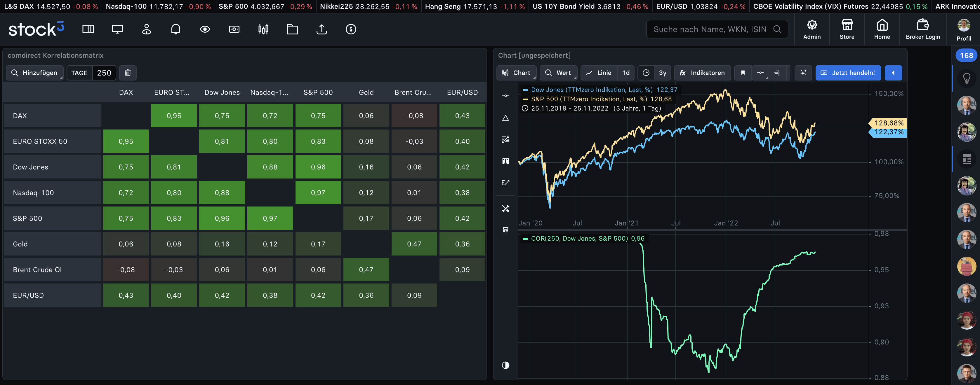
Task: Select the DAX / Brent Crude cell -0,08
Action: click(x=414, y=116)
